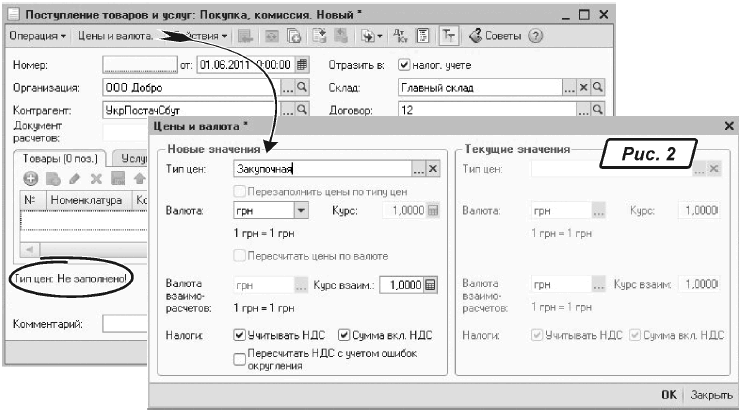Uncheck the 'налог. учете' checkbox
The image size is (740, 412).
click(x=404, y=66)
